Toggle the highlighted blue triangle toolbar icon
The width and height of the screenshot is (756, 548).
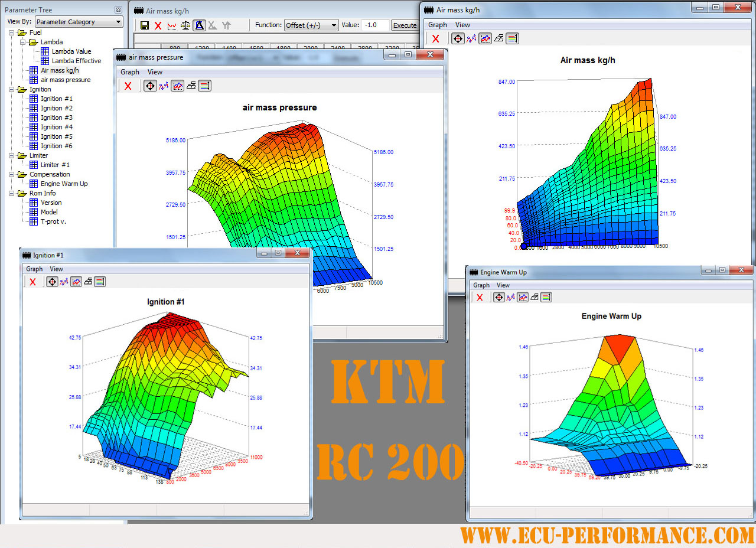pyautogui.click(x=199, y=25)
